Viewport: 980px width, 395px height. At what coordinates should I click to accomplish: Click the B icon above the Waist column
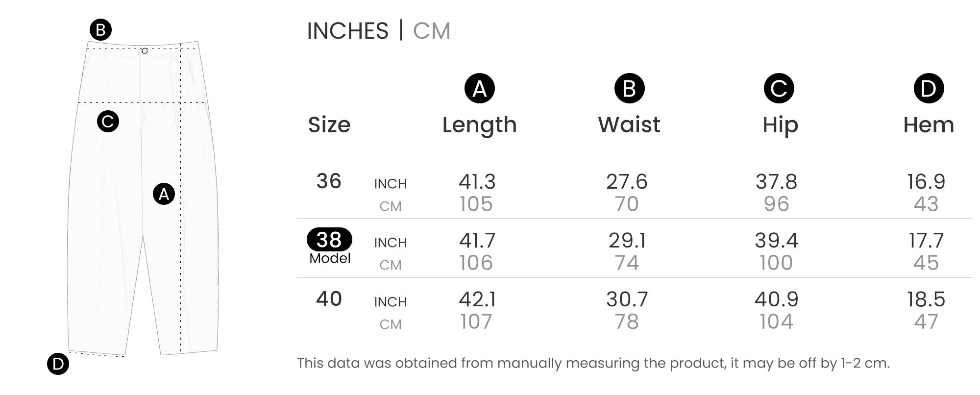coord(629,89)
